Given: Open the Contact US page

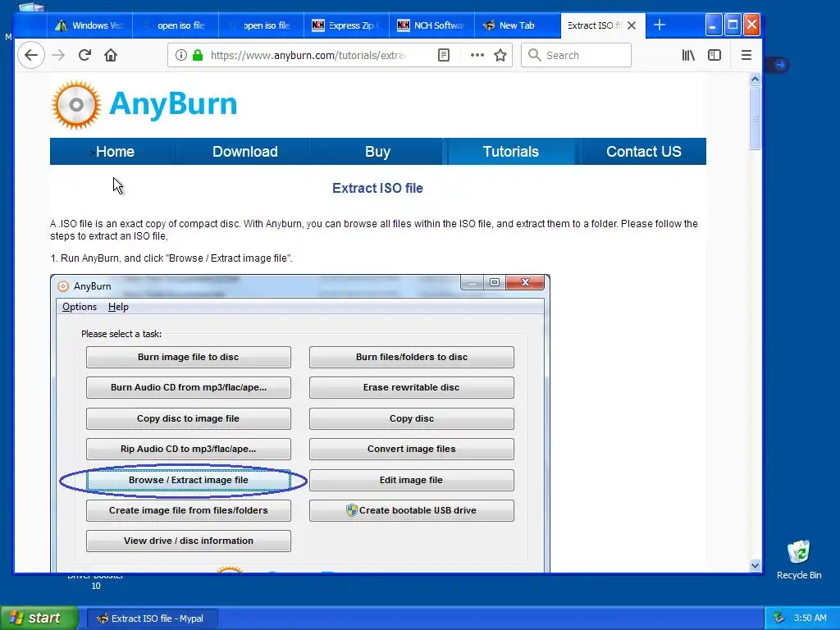Looking at the screenshot, I should pos(643,152).
